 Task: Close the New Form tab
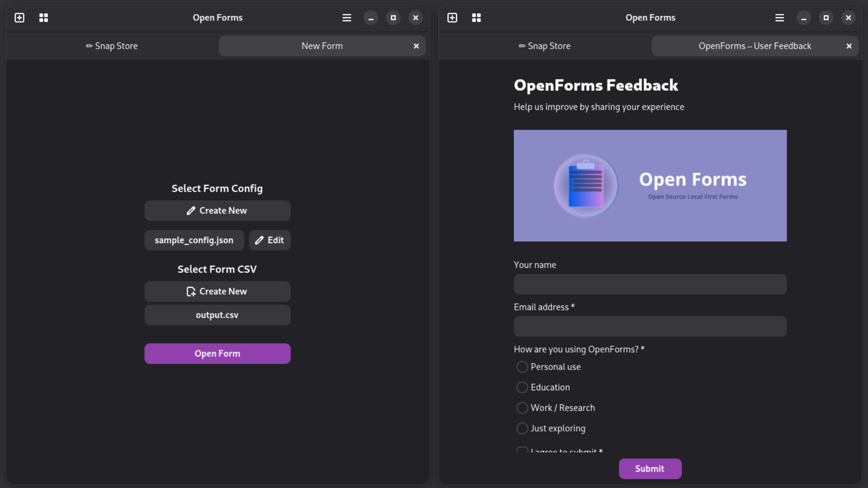pyautogui.click(x=416, y=46)
